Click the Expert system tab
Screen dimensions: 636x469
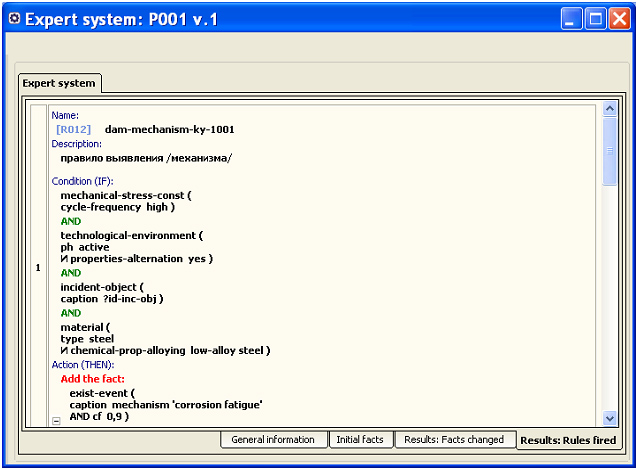pos(59,83)
